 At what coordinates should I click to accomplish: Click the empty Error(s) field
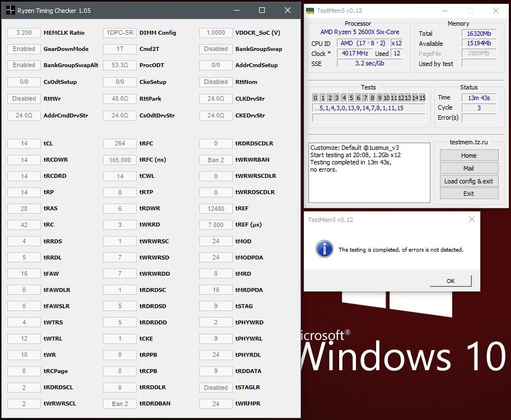[479, 118]
